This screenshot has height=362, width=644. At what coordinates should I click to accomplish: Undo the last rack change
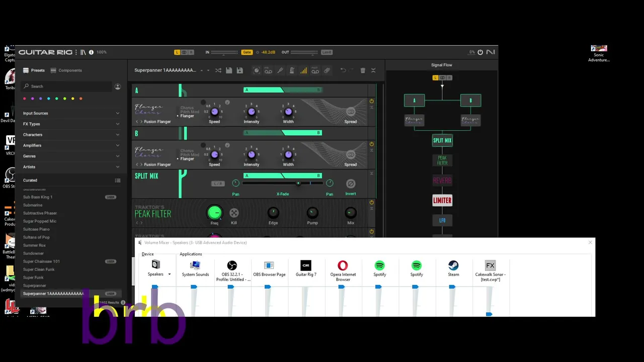343,70
